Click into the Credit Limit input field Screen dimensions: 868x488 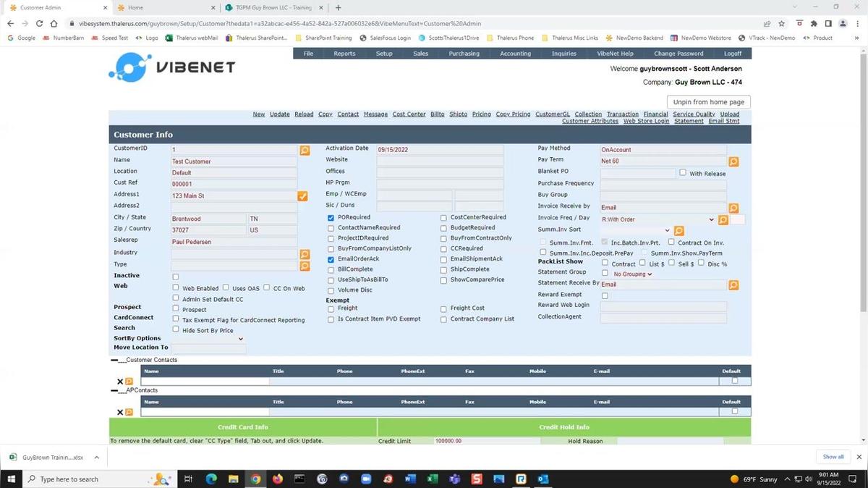click(x=486, y=441)
